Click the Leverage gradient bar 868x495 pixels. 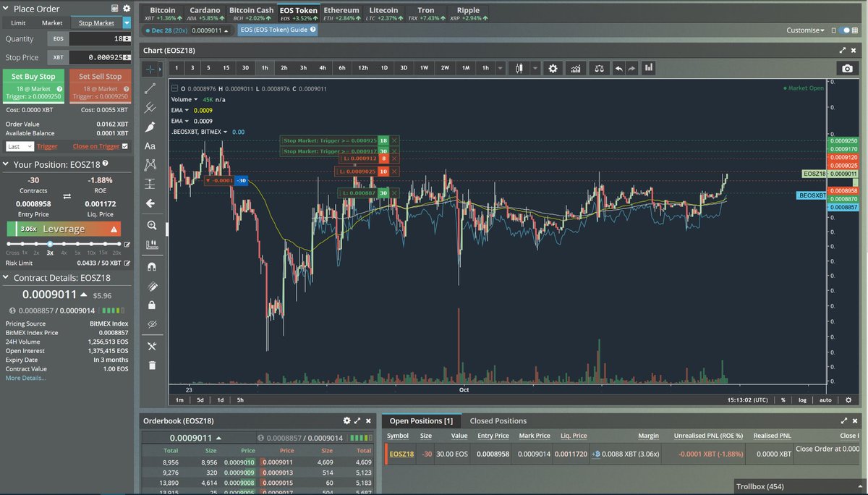(64, 229)
